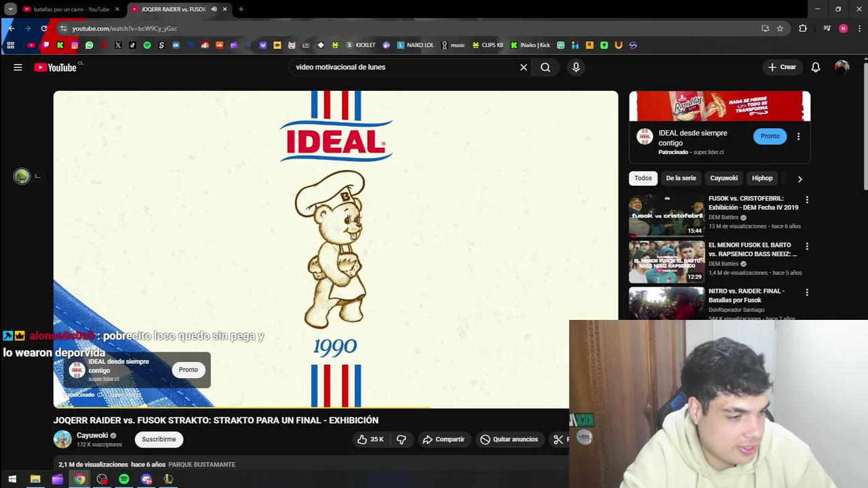868x488 pixels.
Task: Click Pronto on the ad overlay in player
Action: point(189,369)
